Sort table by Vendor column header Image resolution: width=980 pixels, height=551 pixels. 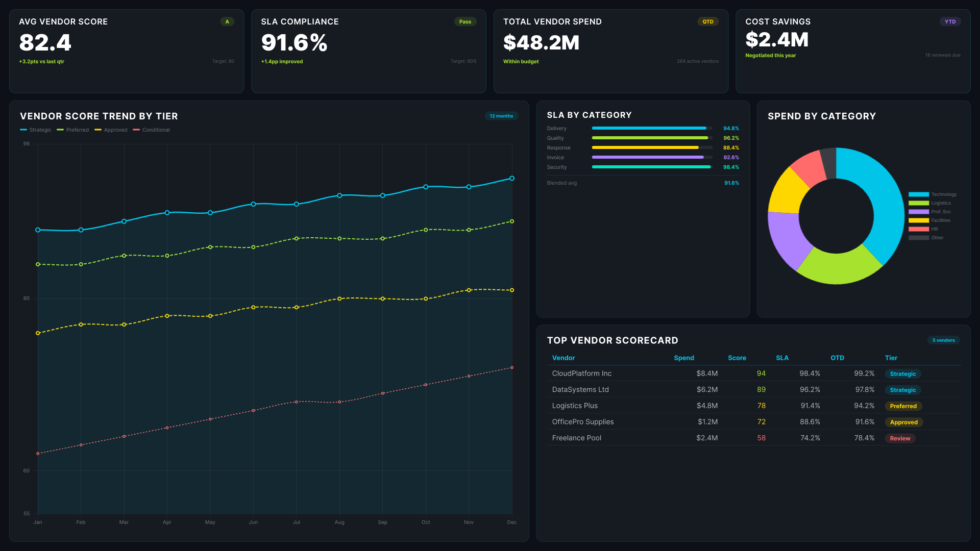click(563, 358)
